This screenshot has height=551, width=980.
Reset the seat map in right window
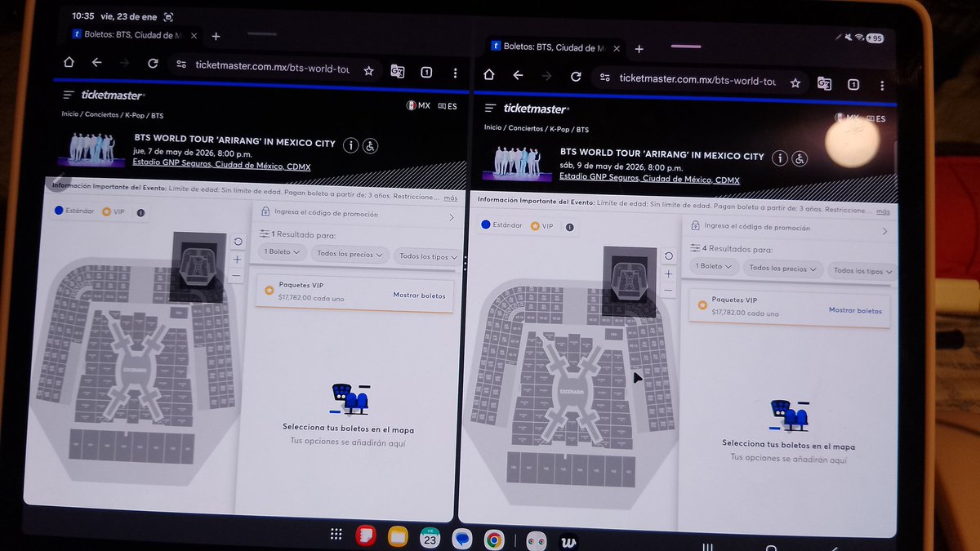point(668,256)
